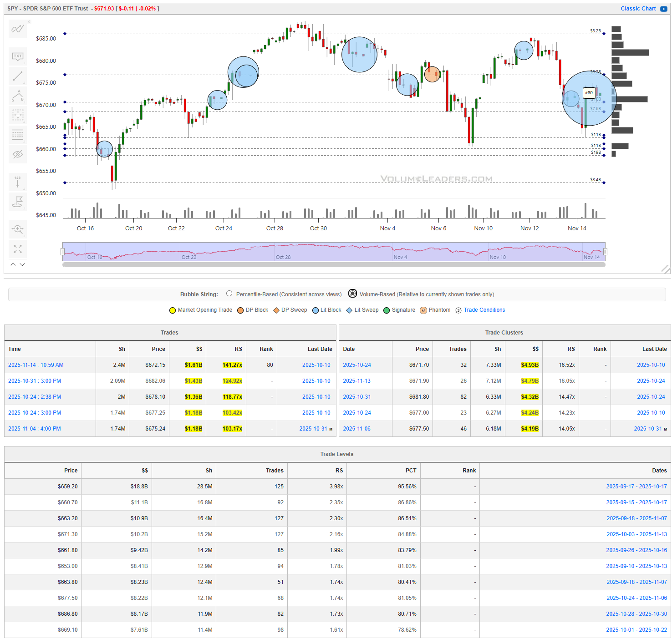Open the 2025-11-14 : 10:59 AM trade
The image size is (672, 639).
point(36,365)
